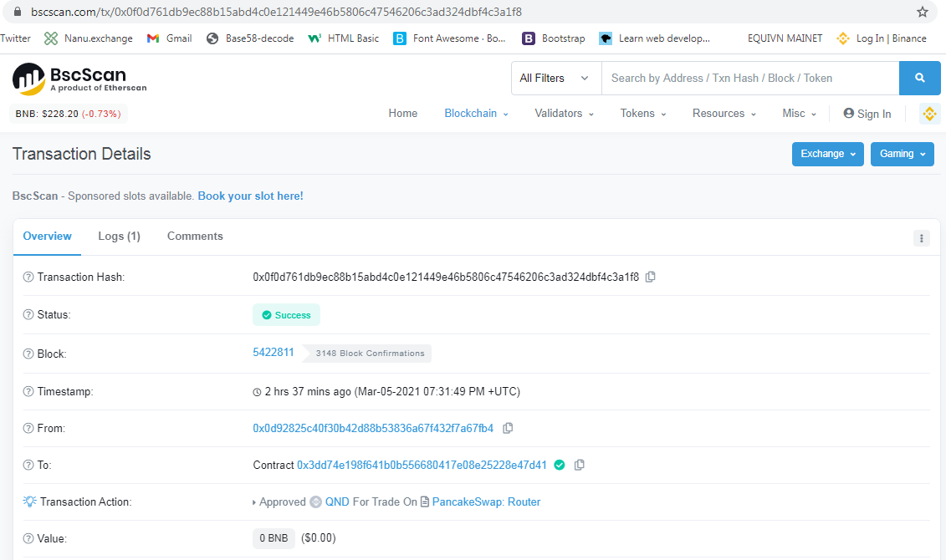
Task: Click the help icon next to Block
Action: pyautogui.click(x=28, y=354)
